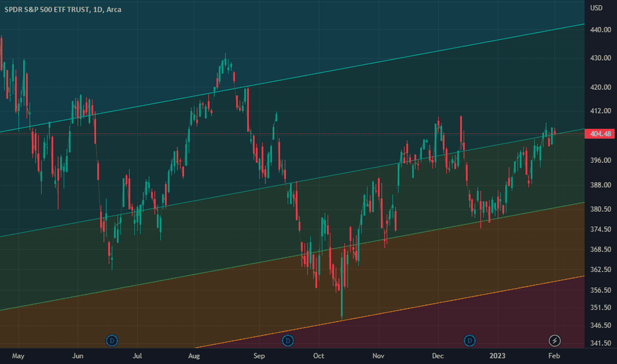Click the lightning bolt event icon near Feb
617x364 pixels.
pos(554,340)
